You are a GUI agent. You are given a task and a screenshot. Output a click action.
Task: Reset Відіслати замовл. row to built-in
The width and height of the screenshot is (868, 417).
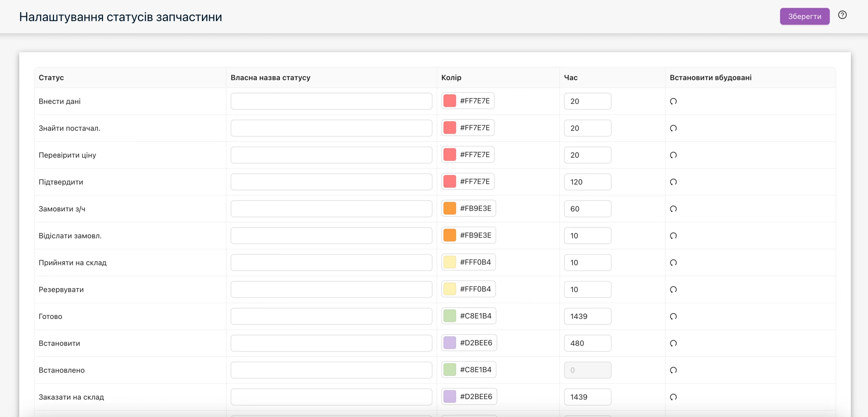[x=673, y=235]
